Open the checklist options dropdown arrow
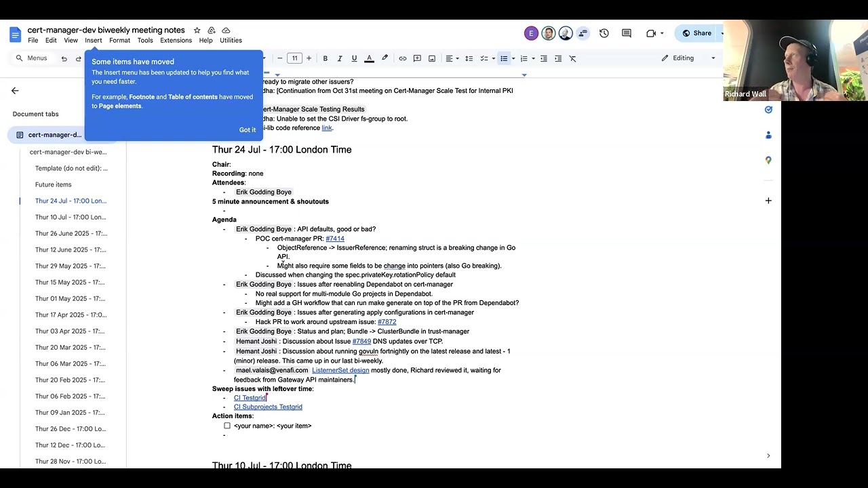 493,58
